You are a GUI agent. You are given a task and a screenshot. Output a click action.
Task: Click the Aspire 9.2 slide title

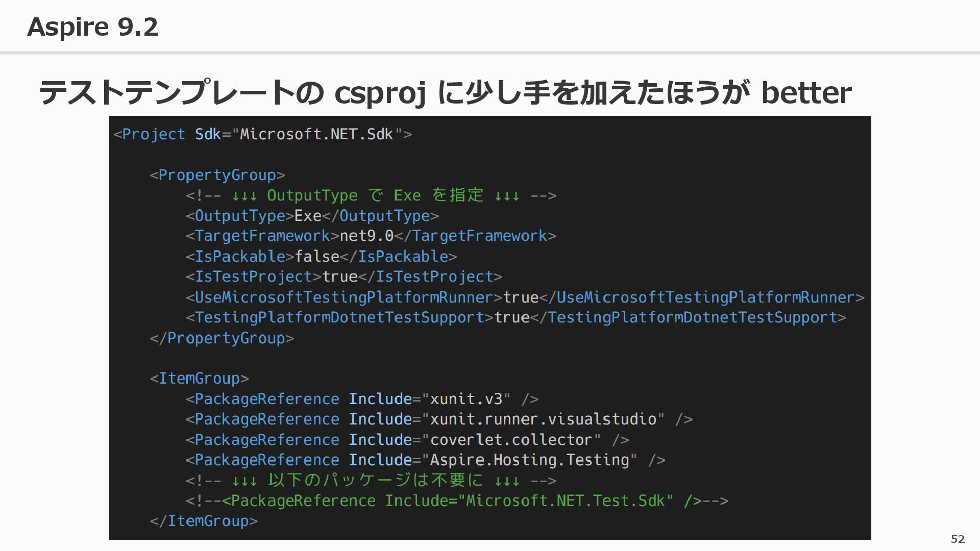92,27
